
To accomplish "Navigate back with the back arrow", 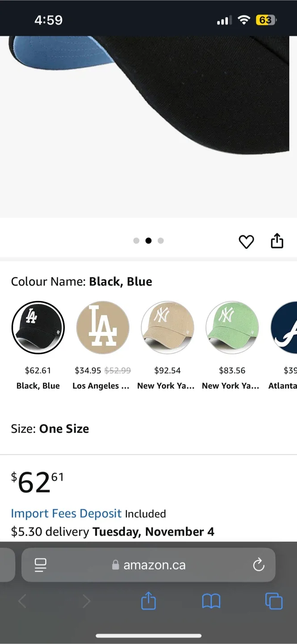I will pyautogui.click(x=22, y=601).
